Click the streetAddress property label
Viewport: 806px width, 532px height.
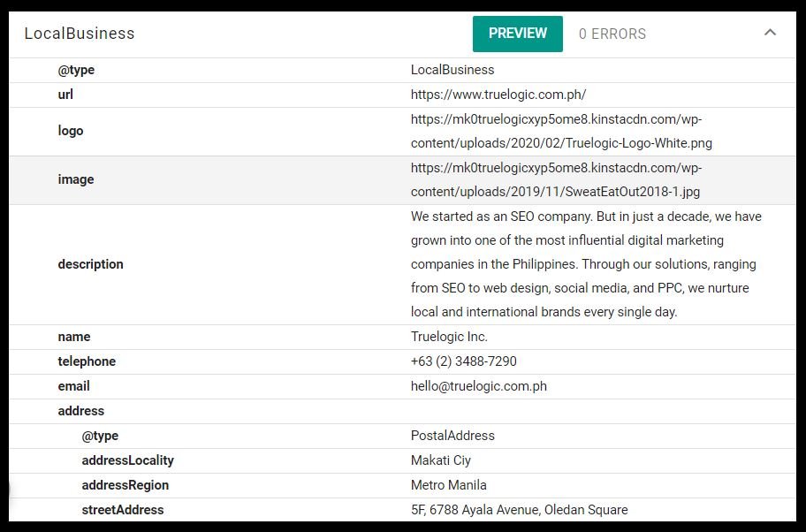(122, 510)
